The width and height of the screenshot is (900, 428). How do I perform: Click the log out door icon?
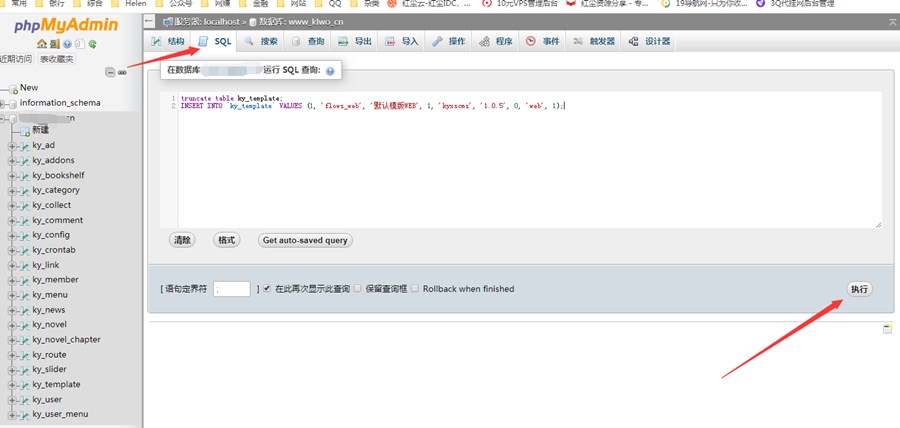click(x=54, y=44)
